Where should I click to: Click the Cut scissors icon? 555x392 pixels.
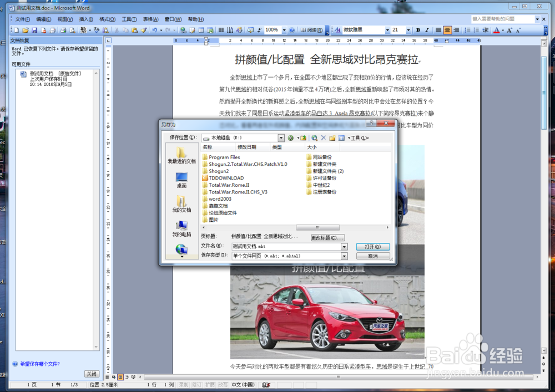117,30
